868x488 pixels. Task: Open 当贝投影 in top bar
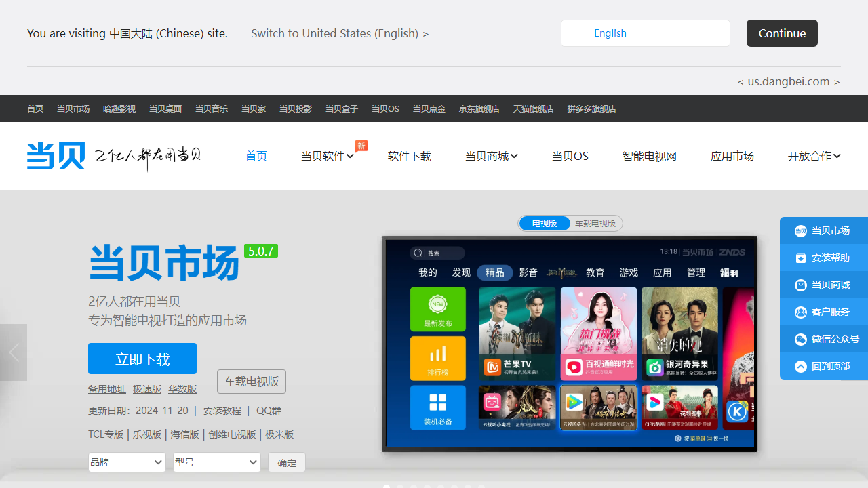[296, 108]
